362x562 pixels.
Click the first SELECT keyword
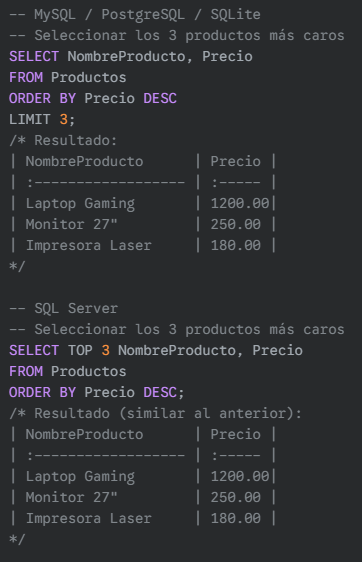[34, 57]
